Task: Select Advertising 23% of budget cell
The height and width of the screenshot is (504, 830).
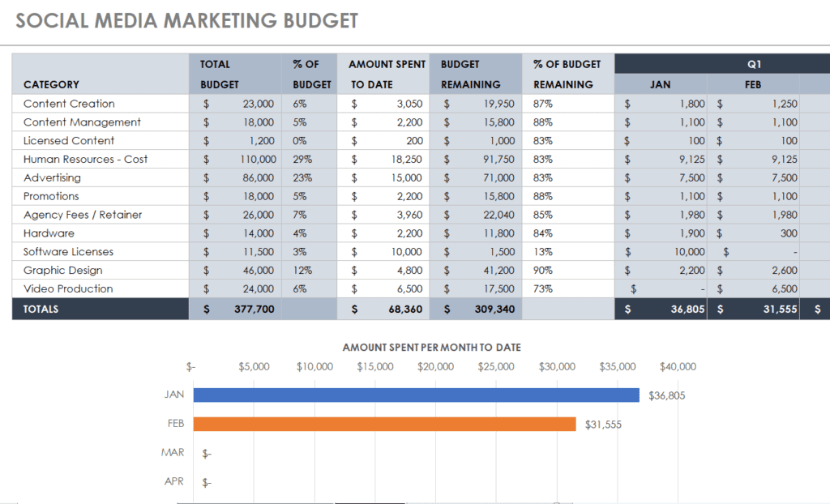Action: point(309,178)
